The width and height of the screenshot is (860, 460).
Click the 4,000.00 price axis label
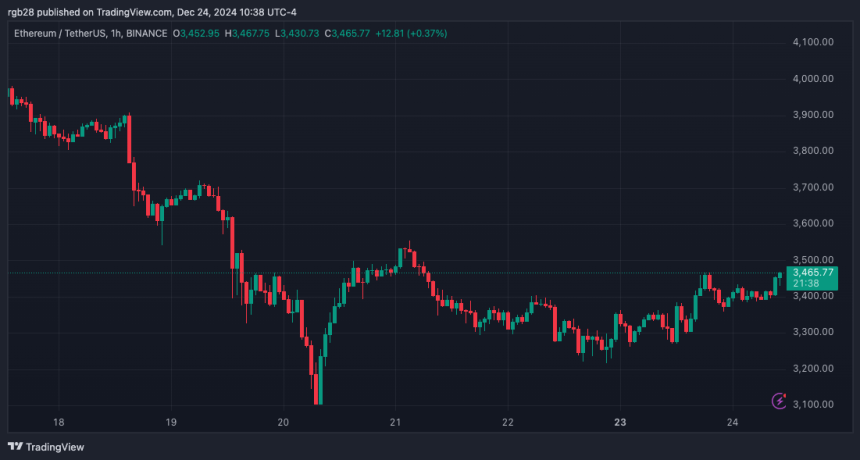[x=814, y=78]
